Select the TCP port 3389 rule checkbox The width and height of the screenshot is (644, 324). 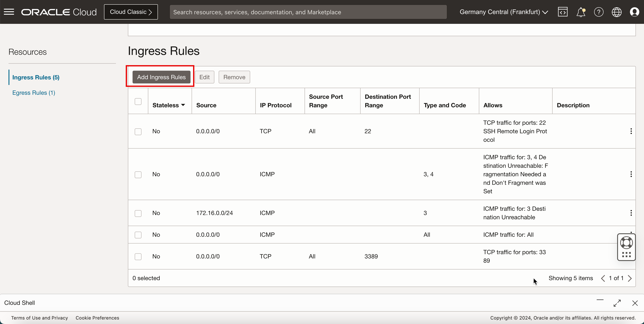(138, 257)
